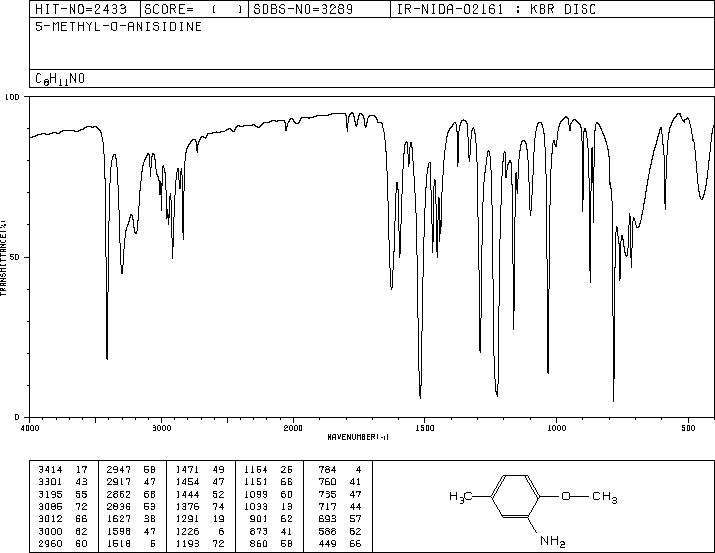Click the NH2 amino group in structure
Image resolution: width=715 pixels, height=553 pixels.
[x=553, y=541]
